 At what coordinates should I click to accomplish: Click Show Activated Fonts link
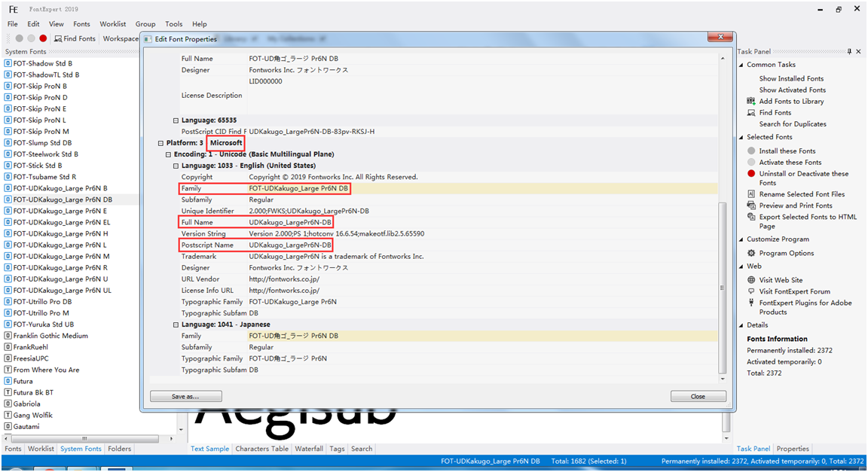click(x=792, y=90)
